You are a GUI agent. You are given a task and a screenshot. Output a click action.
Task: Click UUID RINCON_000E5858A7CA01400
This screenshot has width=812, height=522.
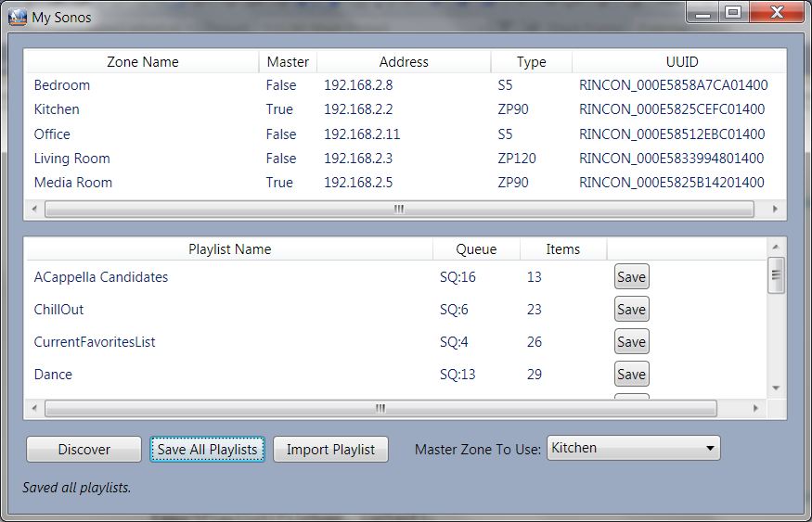pyautogui.click(x=673, y=85)
